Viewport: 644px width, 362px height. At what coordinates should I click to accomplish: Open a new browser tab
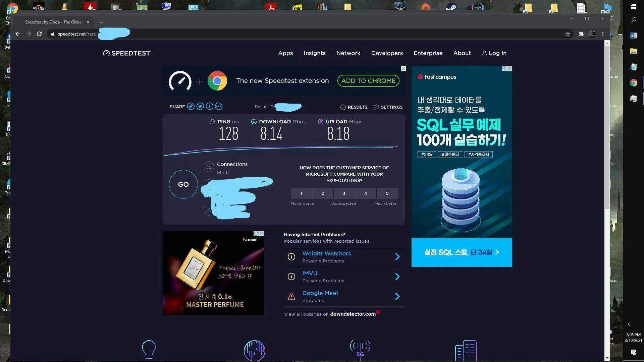coord(101,22)
